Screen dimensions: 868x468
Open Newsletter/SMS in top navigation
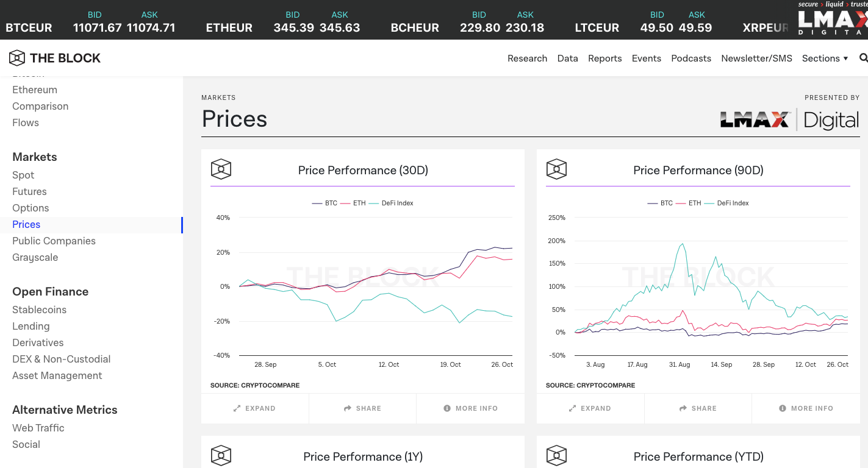pyautogui.click(x=756, y=58)
